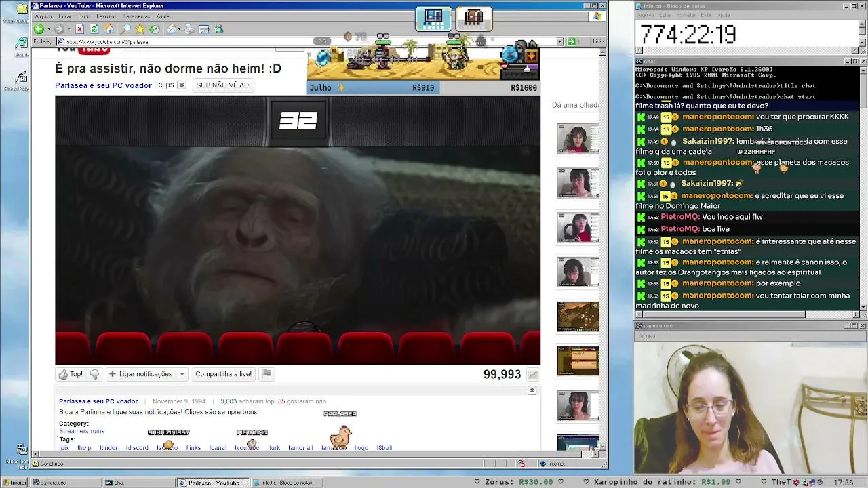
Task: Click the system tray clock
Action: click(x=844, y=483)
